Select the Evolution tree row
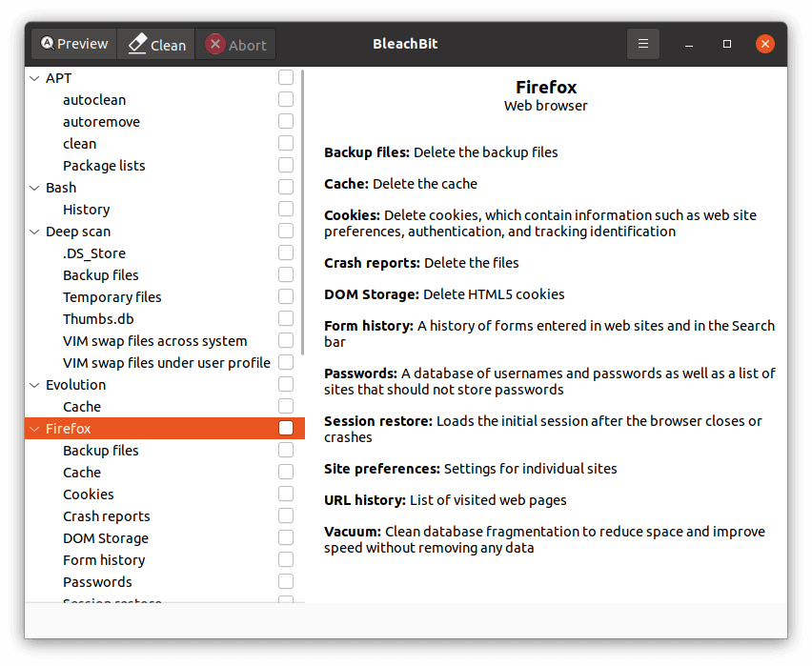 (165, 385)
